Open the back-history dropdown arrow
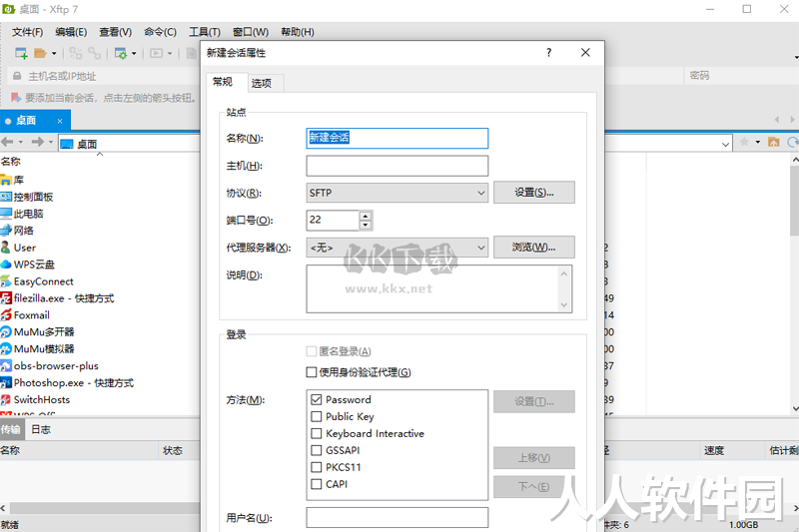Image resolution: width=799 pixels, height=532 pixels. point(21,142)
